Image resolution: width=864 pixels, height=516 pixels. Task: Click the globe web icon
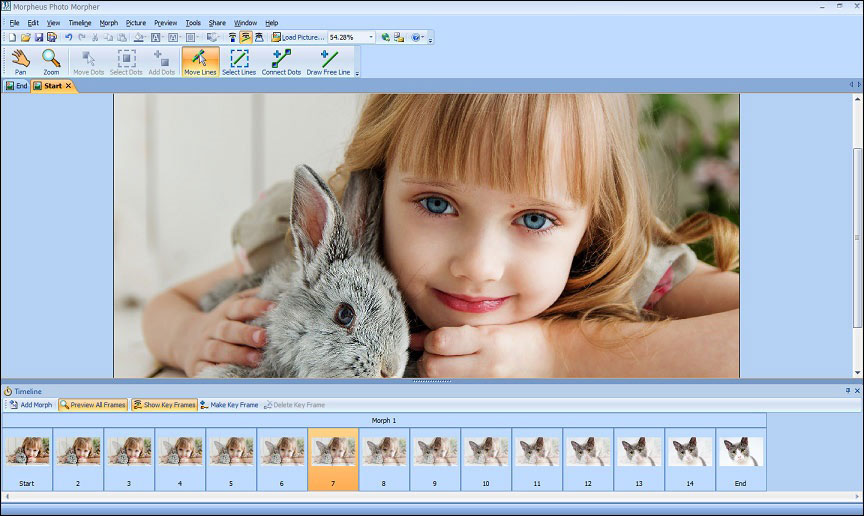coord(385,37)
